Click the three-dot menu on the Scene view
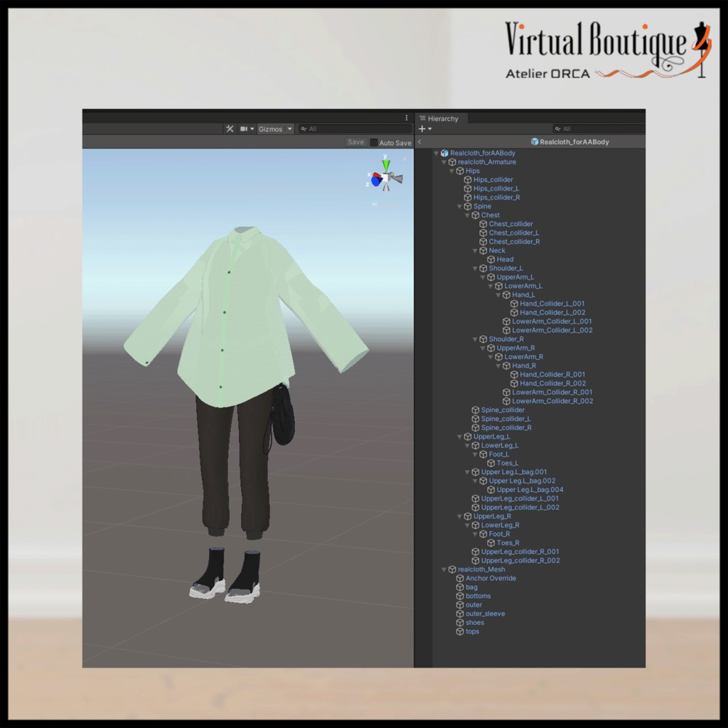728x728 pixels. pos(406,117)
